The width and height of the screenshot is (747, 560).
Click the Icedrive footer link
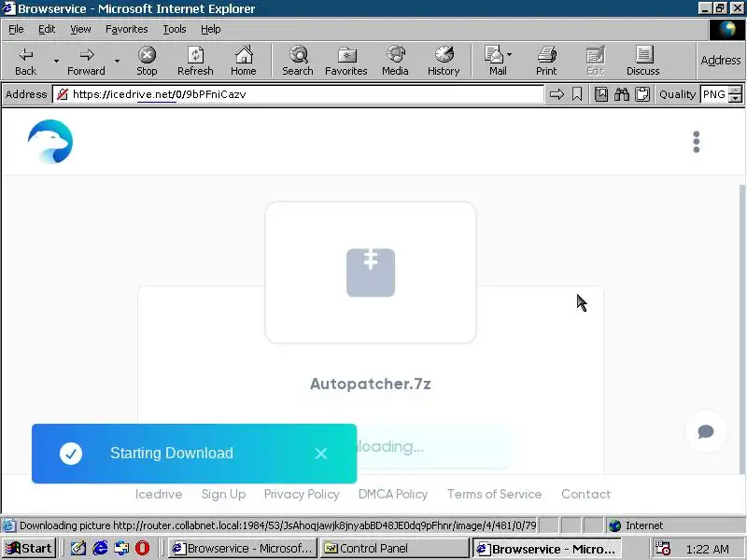[x=159, y=494]
